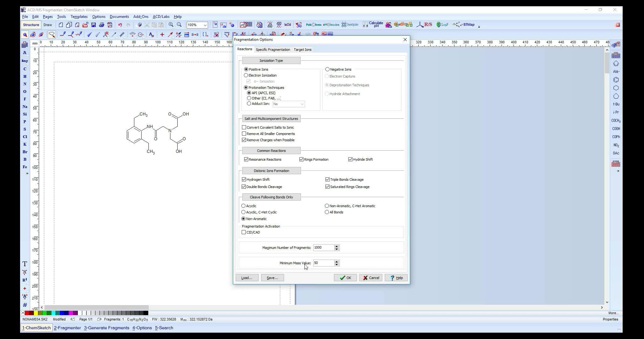Switch to the Specific Fragmentation tab

(273, 50)
